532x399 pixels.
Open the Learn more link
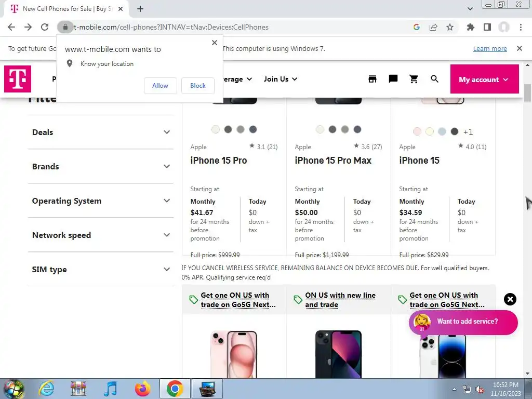pos(490,48)
